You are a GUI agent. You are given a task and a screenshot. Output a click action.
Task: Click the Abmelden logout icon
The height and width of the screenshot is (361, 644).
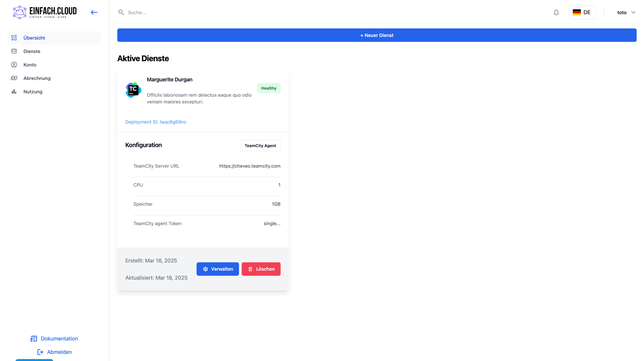[40, 352]
